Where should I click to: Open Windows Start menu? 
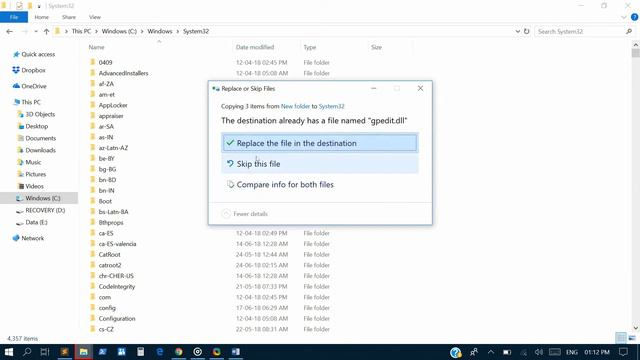click(9, 352)
